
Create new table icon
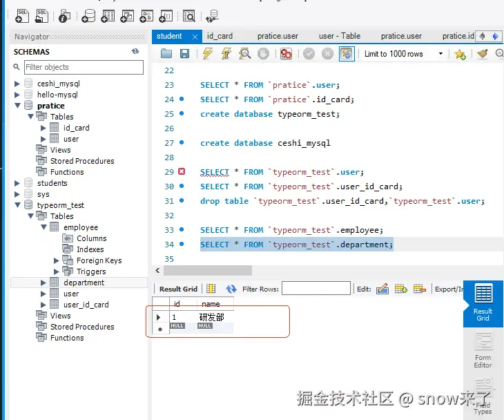(x=108, y=16)
